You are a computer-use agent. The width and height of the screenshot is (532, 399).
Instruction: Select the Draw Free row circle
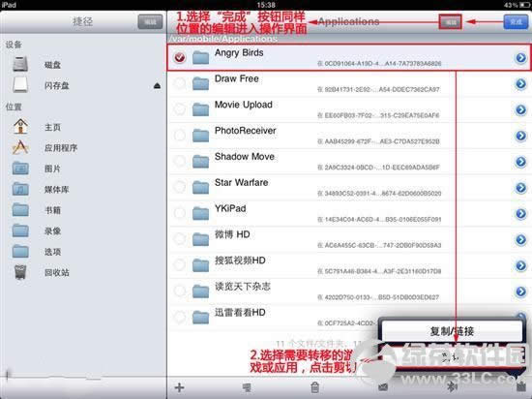pyautogui.click(x=180, y=83)
